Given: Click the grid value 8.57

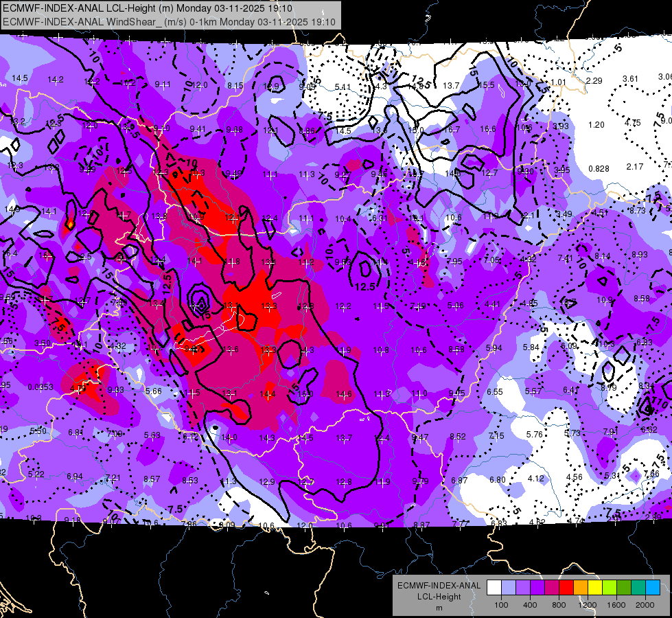Looking at the screenshot, I should coord(152,479).
